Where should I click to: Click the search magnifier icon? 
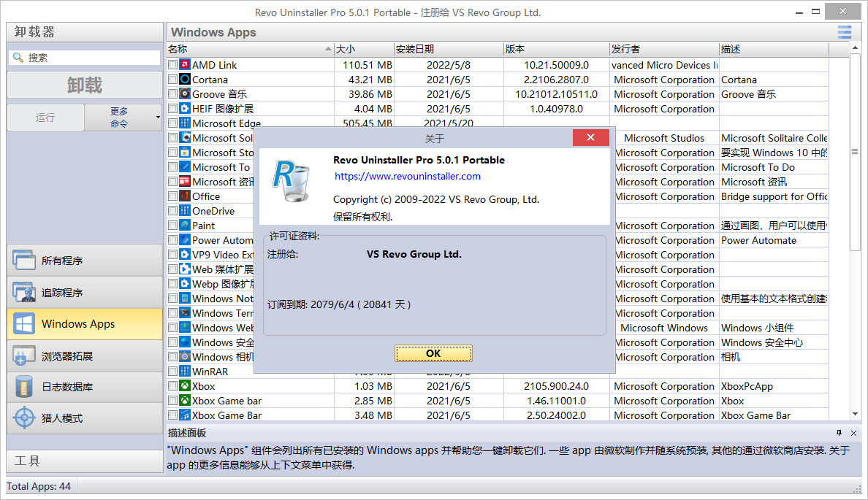(18, 57)
